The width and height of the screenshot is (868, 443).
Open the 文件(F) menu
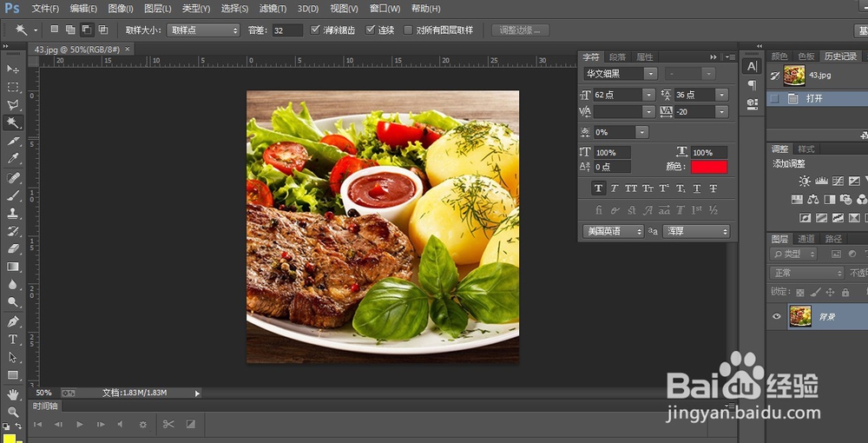point(45,9)
